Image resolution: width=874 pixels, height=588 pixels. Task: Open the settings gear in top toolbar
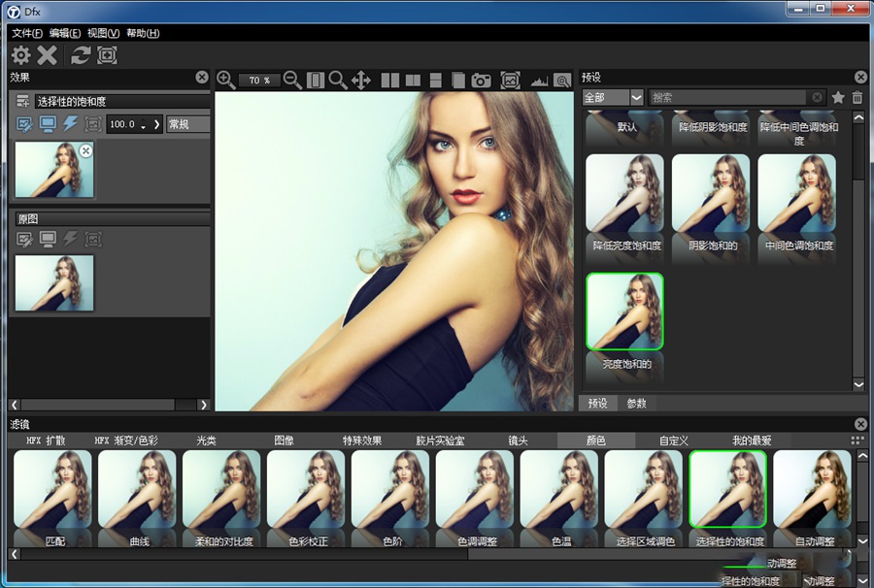20,55
